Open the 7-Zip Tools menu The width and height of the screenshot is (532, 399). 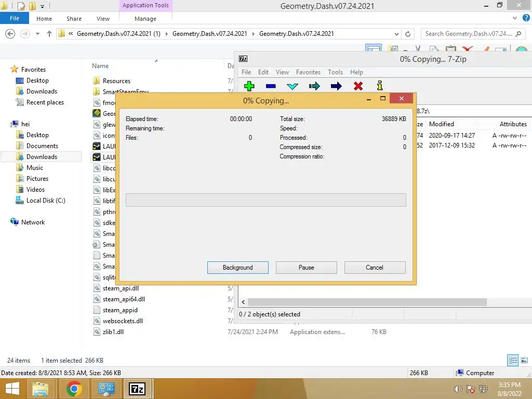point(335,72)
